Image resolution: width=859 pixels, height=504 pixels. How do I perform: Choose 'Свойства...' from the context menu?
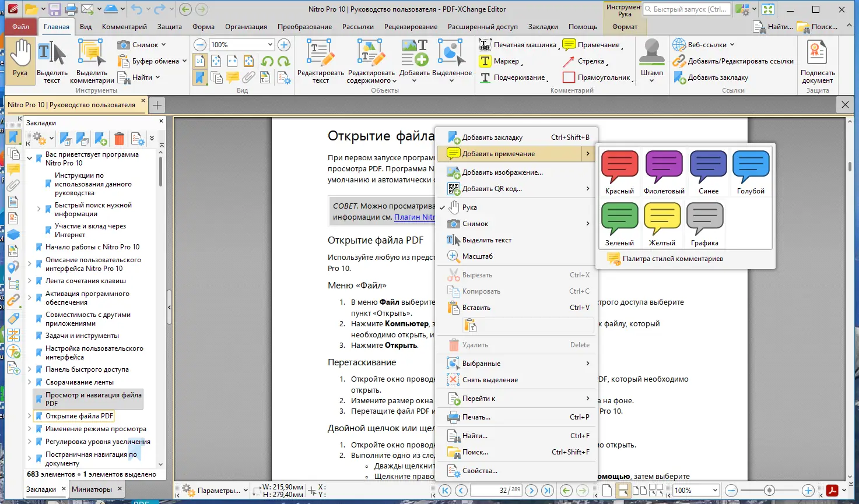(x=479, y=471)
